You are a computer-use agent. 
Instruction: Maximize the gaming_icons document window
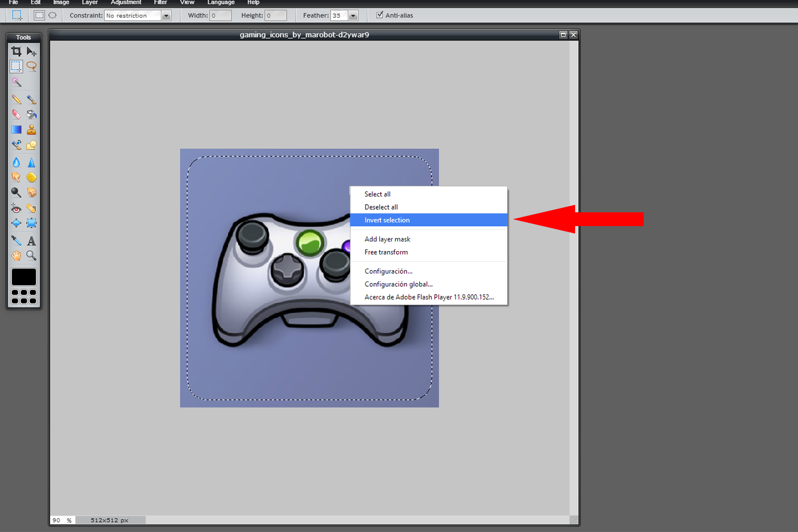[x=563, y=35]
